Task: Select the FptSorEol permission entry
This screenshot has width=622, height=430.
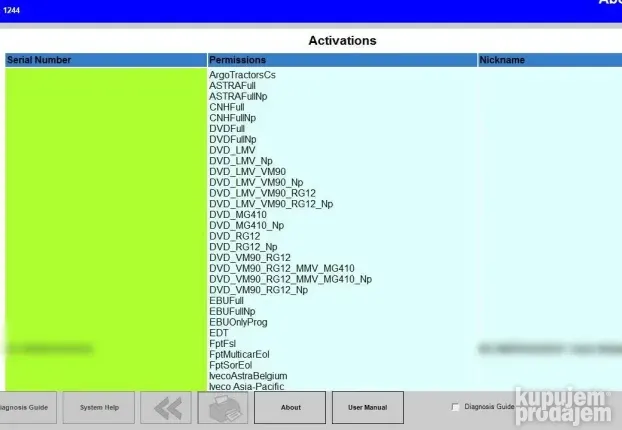Action: coord(231,365)
